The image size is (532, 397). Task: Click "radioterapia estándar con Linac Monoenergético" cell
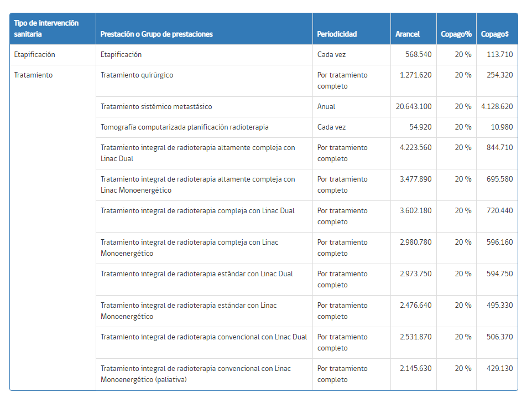click(189, 311)
